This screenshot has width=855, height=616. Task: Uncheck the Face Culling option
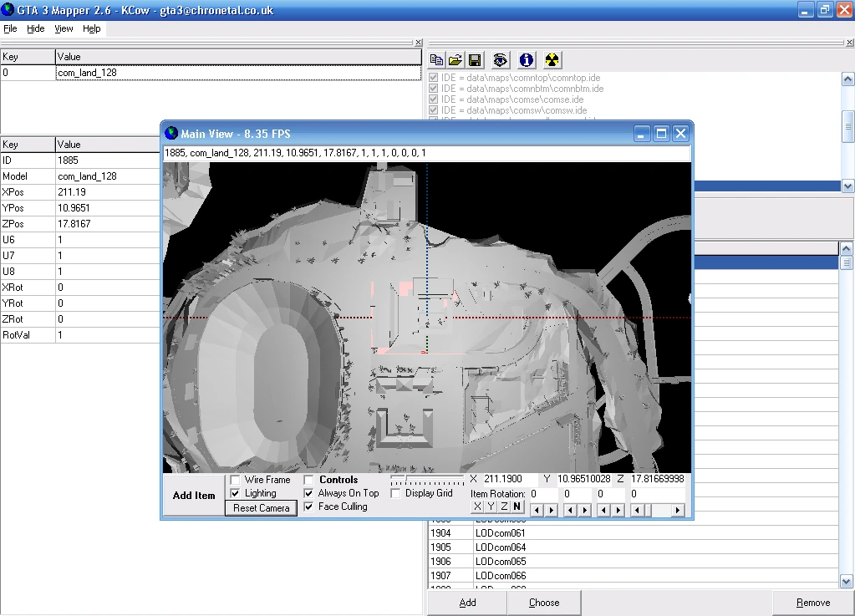click(x=308, y=507)
